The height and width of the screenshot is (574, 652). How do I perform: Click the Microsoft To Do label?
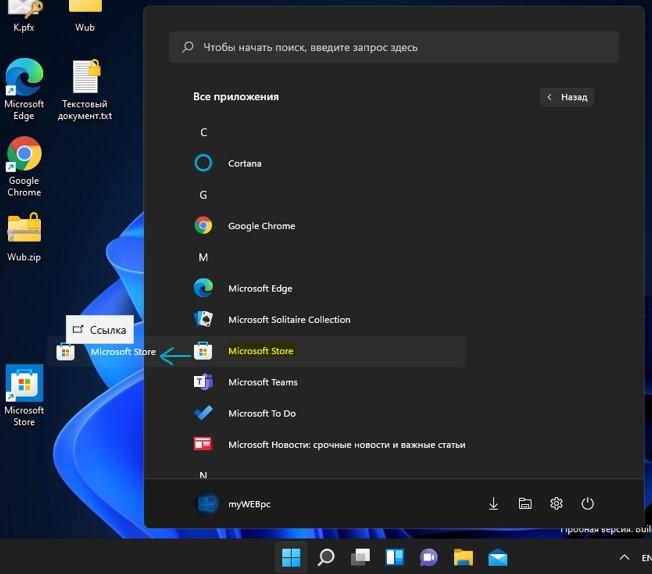point(262,413)
